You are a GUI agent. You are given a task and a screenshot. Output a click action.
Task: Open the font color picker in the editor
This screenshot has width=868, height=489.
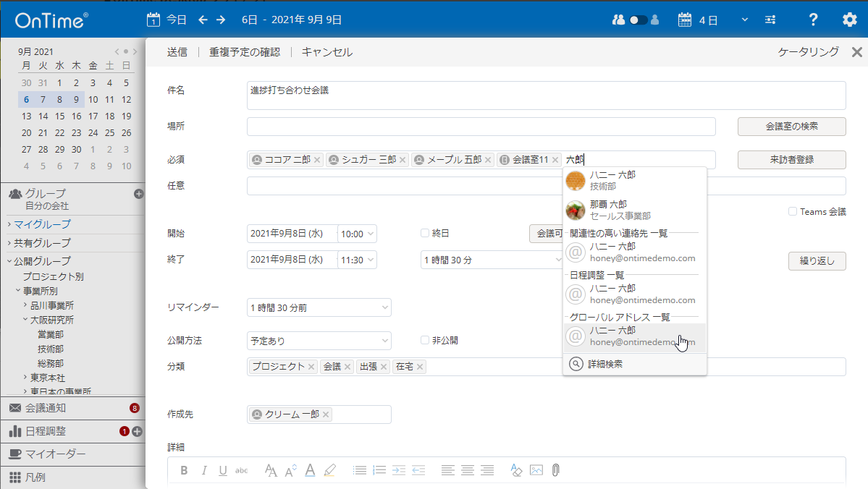310,470
